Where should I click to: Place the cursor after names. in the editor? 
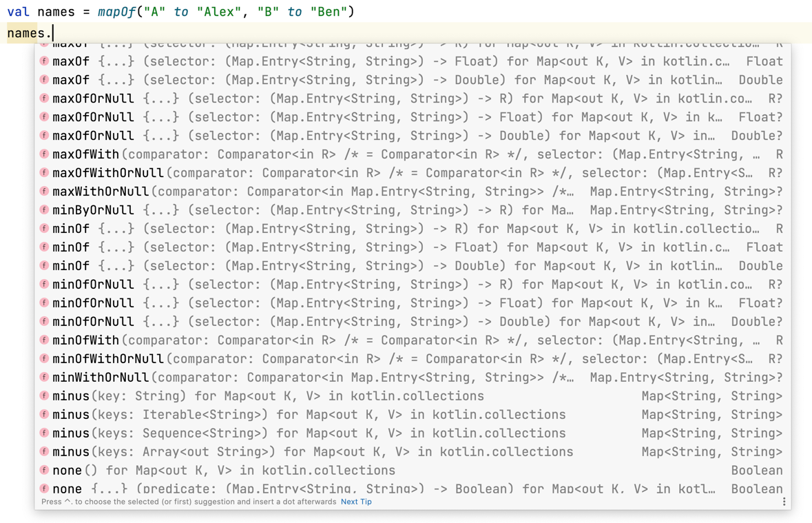coord(53,33)
